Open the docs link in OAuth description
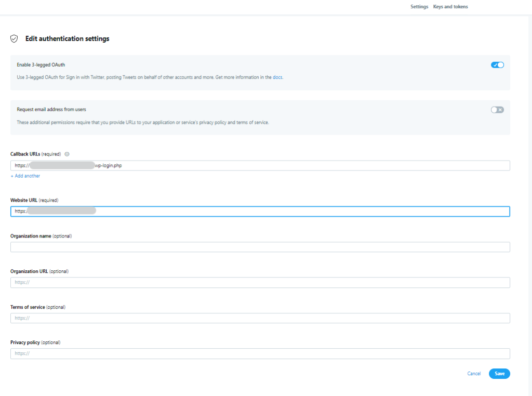 [x=277, y=77]
